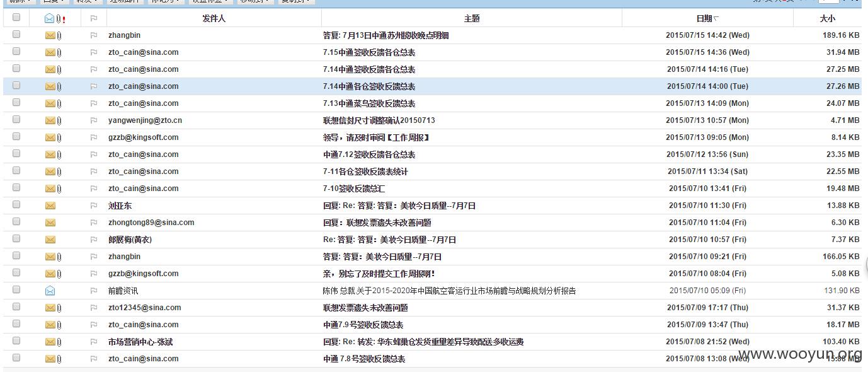Click the envelope icon in 刘亚东's email row

coord(50,206)
